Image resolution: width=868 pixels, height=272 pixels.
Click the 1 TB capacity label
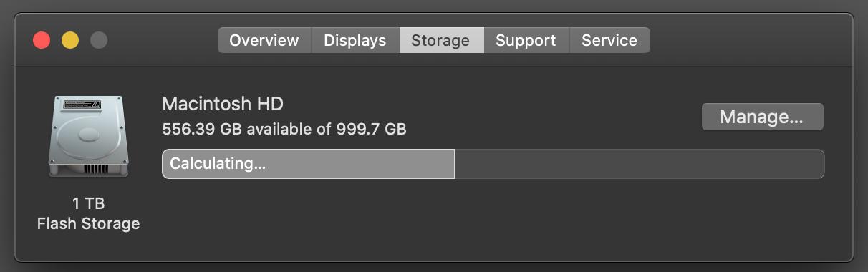(88, 204)
